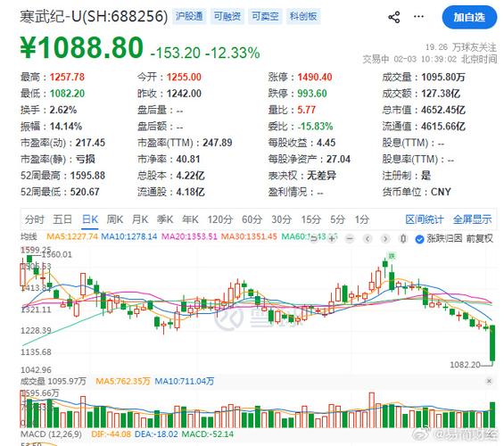Viewport: 504px width, 446px height.
Task: Click the MA20:1353.51 indicator label
Action: tap(189, 236)
